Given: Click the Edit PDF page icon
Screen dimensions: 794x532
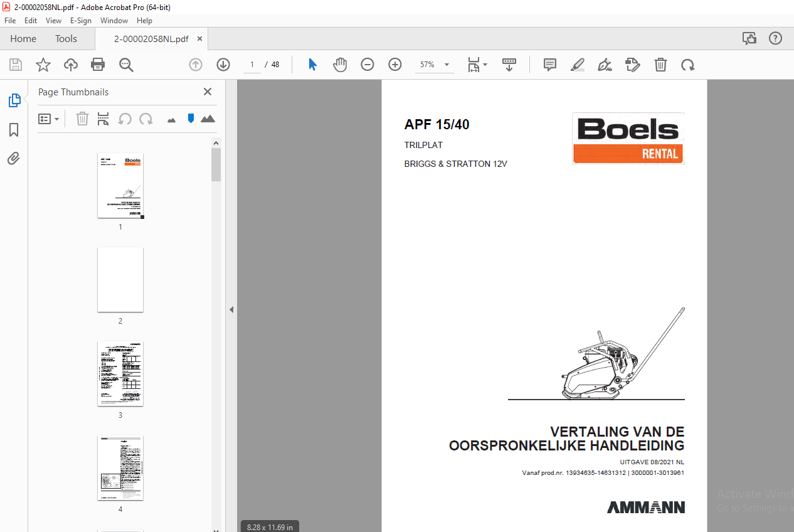Looking at the screenshot, I should (x=633, y=65).
